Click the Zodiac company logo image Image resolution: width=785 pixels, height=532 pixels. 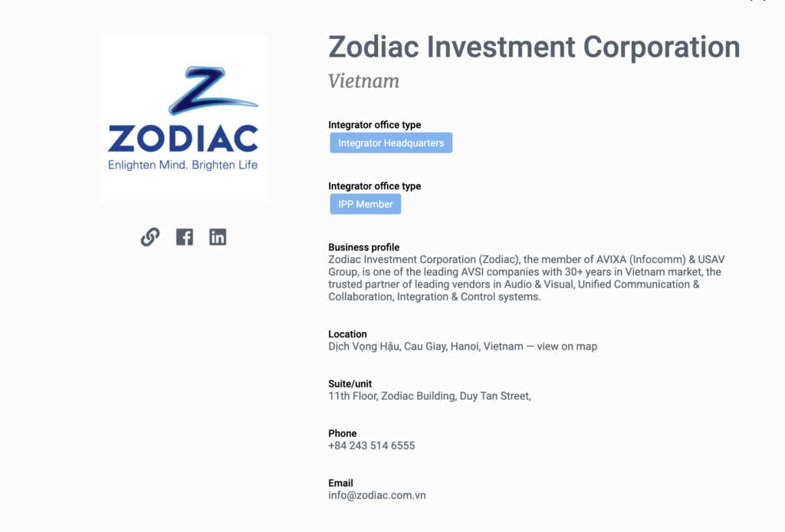[x=183, y=118]
